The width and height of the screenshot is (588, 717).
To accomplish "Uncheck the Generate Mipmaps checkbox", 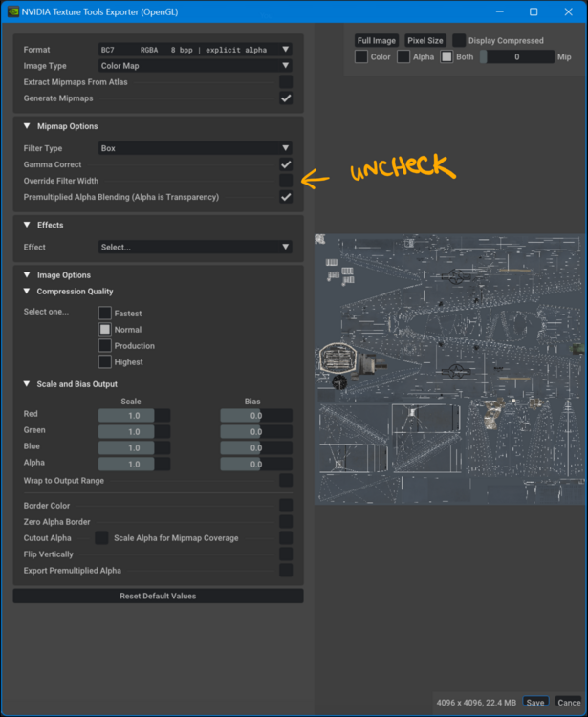I will (286, 98).
